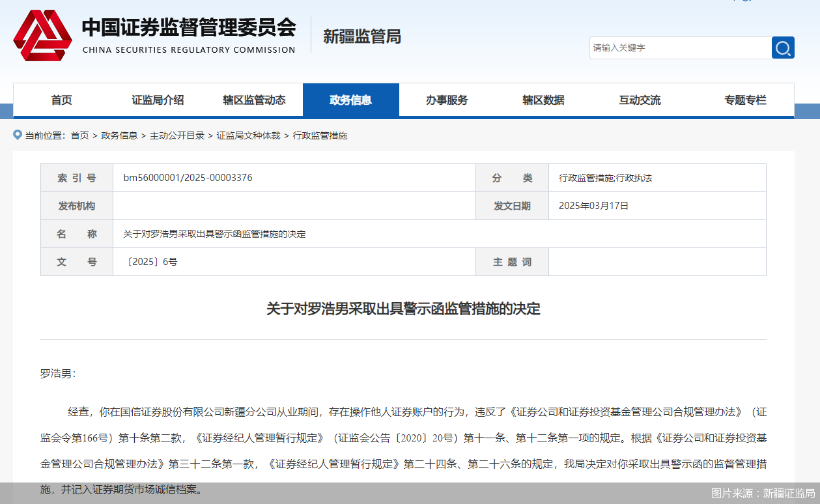Click the search magnifier icon
The image size is (820, 504).
[782, 48]
